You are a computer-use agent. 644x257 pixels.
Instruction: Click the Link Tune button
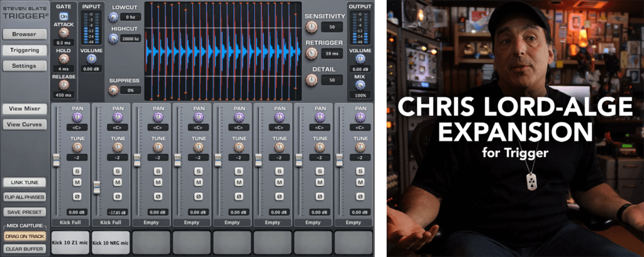25,182
